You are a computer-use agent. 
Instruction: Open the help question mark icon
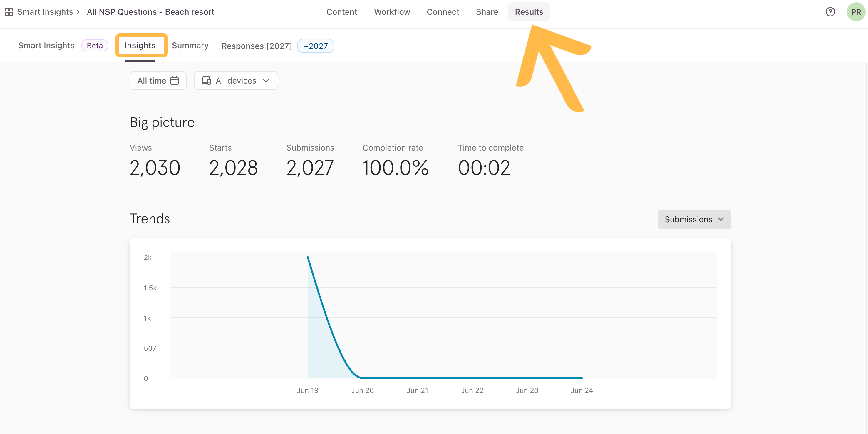coord(830,12)
